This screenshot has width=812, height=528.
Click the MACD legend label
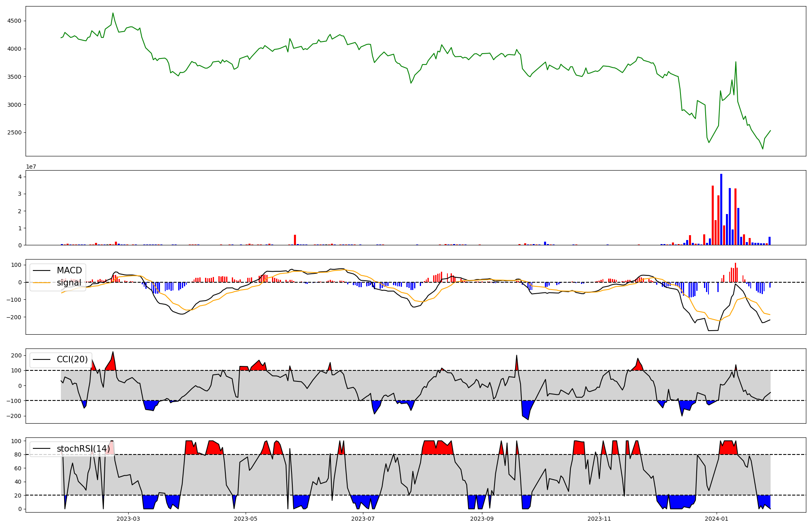[x=69, y=270]
